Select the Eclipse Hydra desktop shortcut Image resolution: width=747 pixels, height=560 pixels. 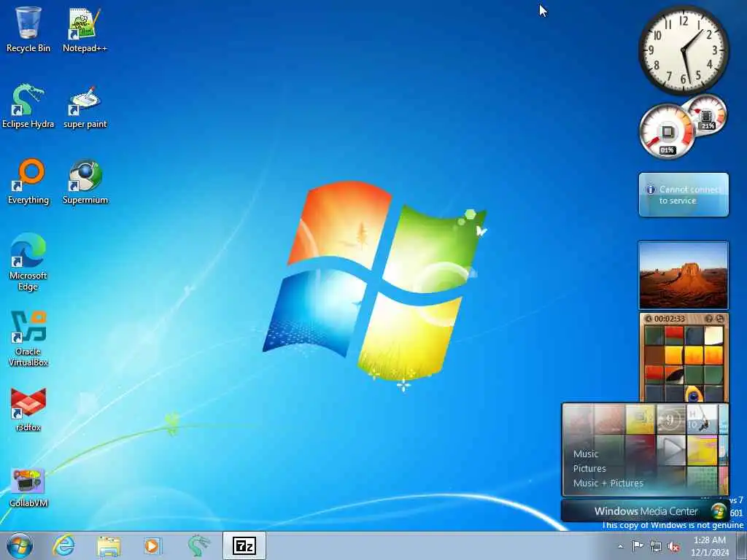(x=28, y=106)
